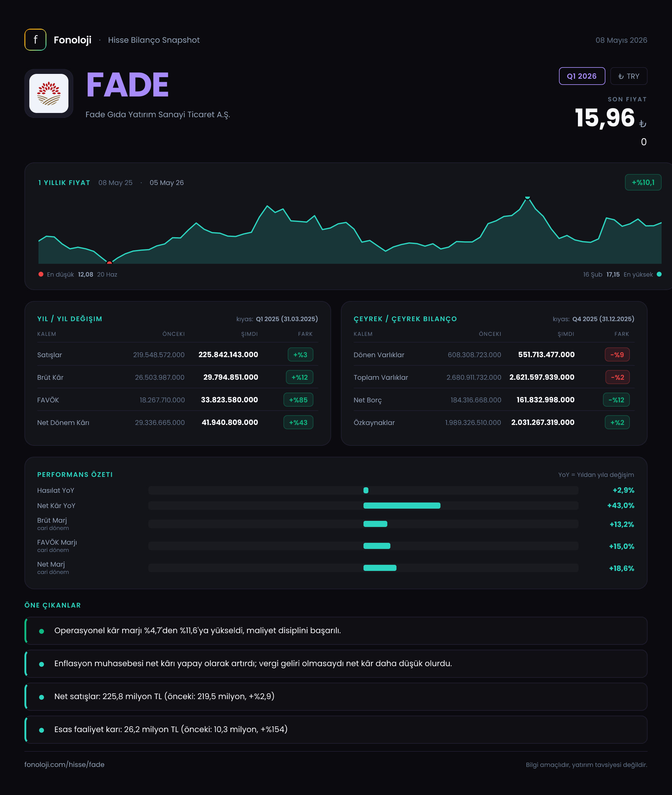
Task: Click the Net satışlar 225,8 milyon highlight card
Action: click(336, 696)
